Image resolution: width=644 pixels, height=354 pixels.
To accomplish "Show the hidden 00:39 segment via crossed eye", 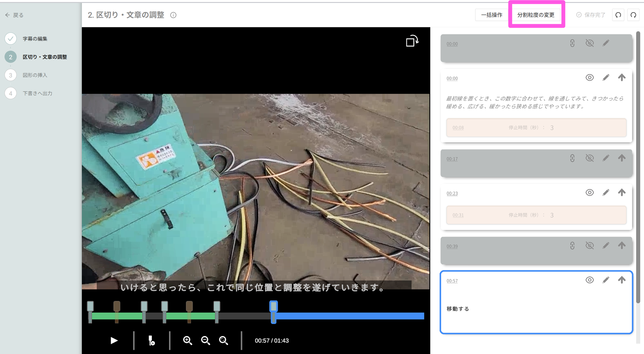I will pyautogui.click(x=590, y=246).
